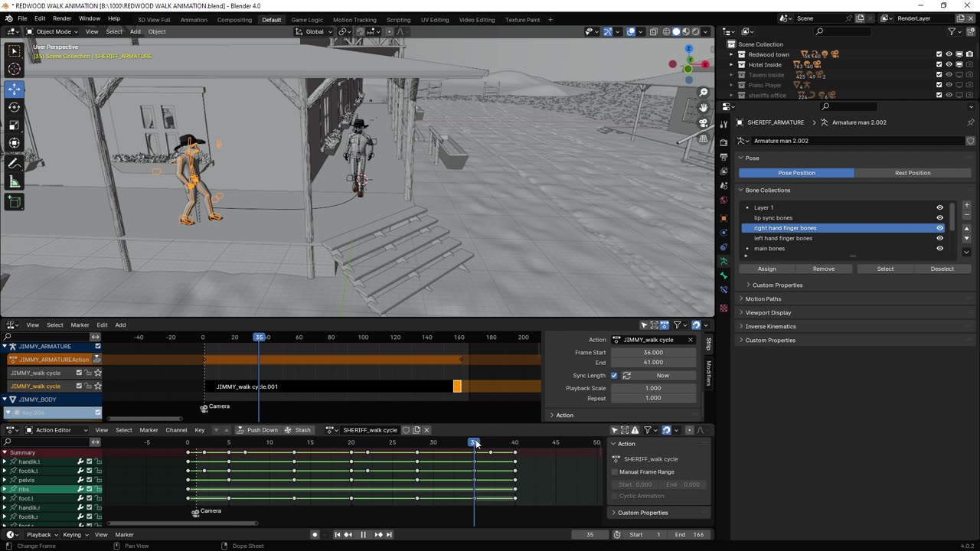Select the Cursor tool in the viewport toolbar
The image size is (980, 551).
click(x=14, y=70)
